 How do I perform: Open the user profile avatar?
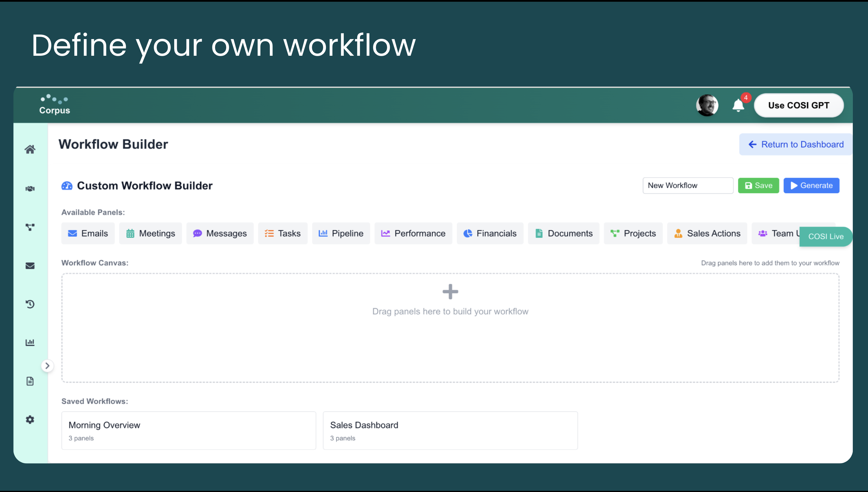[707, 105]
